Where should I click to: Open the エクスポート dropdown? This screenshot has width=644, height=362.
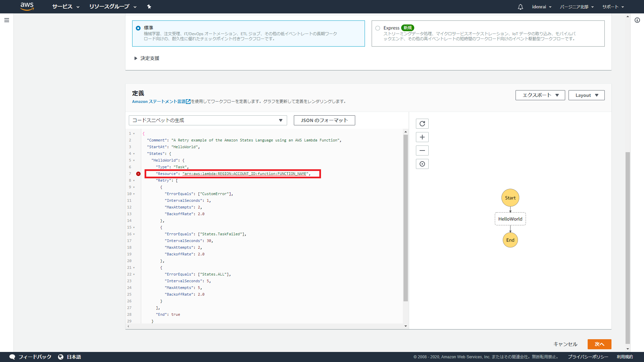click(540, 95)
